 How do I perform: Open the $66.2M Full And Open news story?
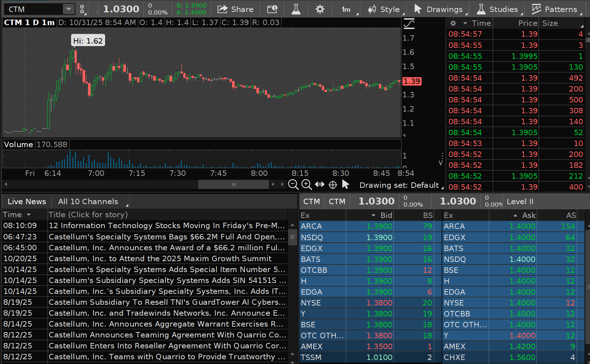click(x=167, y=237)
